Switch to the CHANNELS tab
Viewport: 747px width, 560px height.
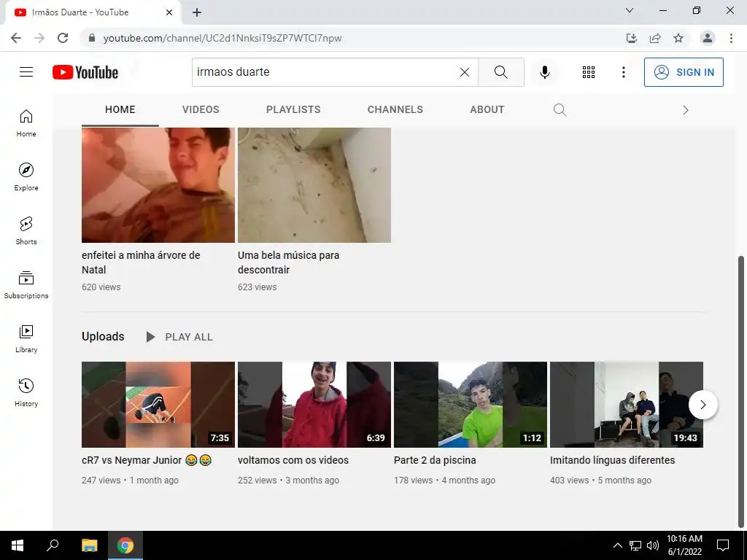pyautogui.click(x=395, y=109)
